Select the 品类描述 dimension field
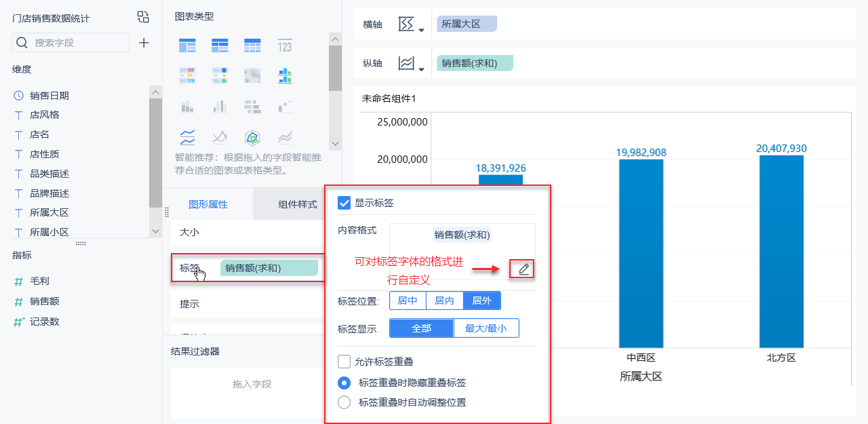Viewport: 868px width, 424px height. (49, 174)
